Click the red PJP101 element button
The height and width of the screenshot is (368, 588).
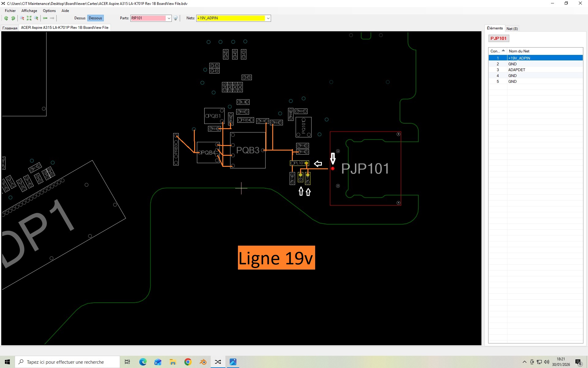(x=498, y=38)
